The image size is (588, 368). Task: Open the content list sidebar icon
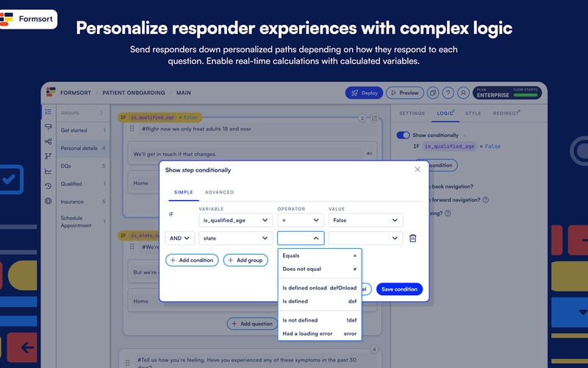point(48,112)
